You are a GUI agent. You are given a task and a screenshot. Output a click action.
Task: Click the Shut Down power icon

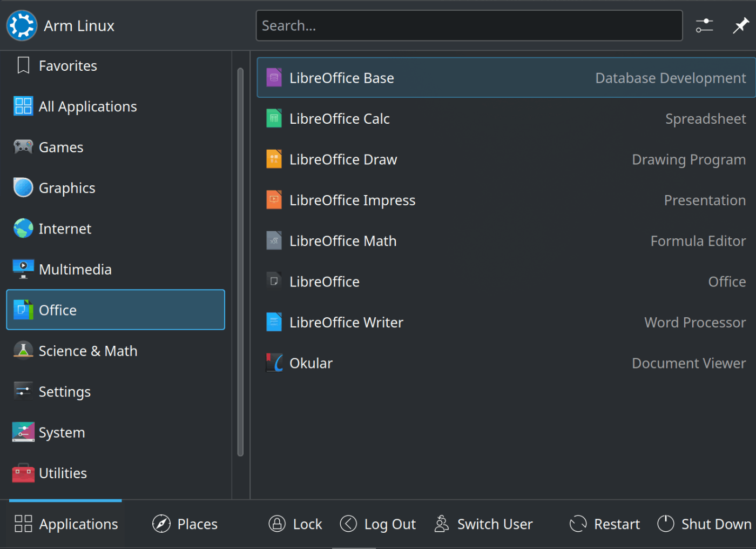pyautogui.click(x=666, y=524)
